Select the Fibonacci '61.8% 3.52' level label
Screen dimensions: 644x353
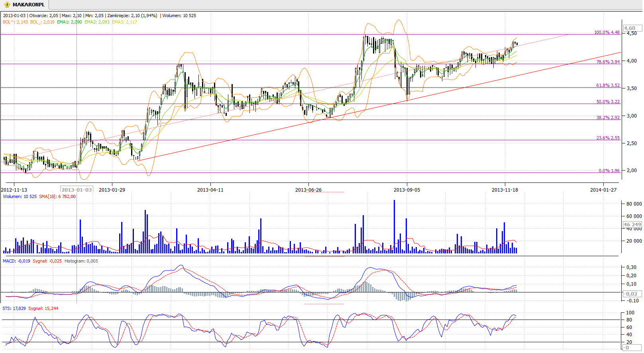coord(608,86)
